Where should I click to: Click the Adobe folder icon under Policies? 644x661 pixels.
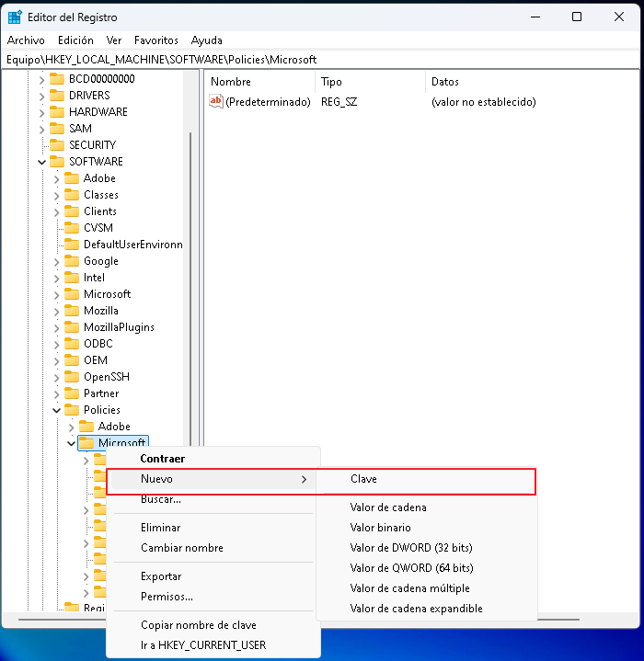(86, 427)
